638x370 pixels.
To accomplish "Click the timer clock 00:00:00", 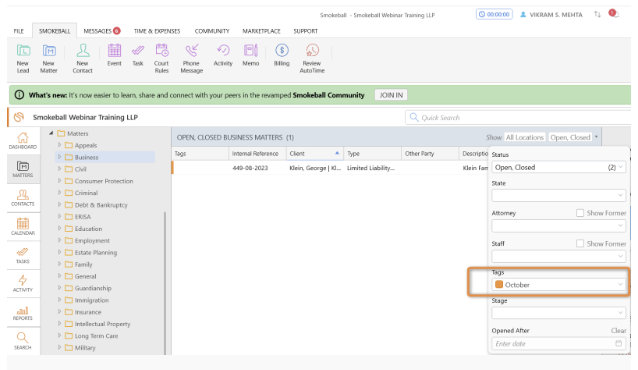I will (x=494, y=14).
